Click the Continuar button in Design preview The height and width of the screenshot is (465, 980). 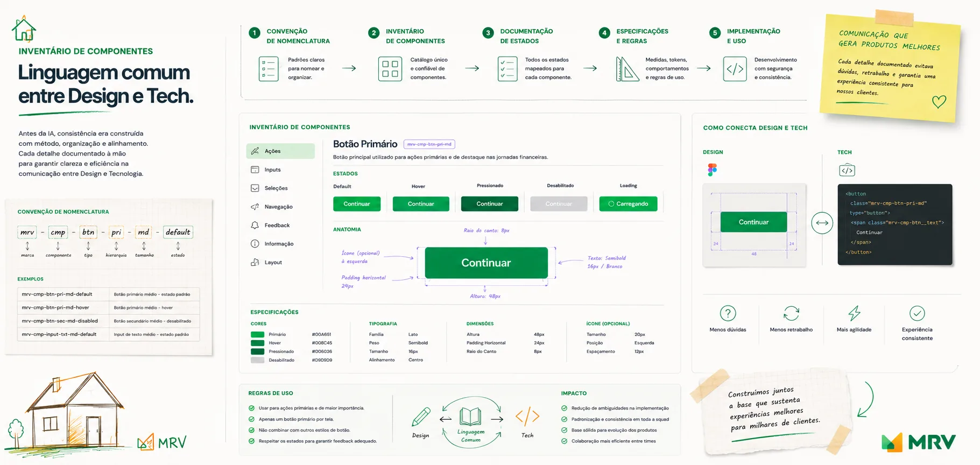click(x=753, y=222)
